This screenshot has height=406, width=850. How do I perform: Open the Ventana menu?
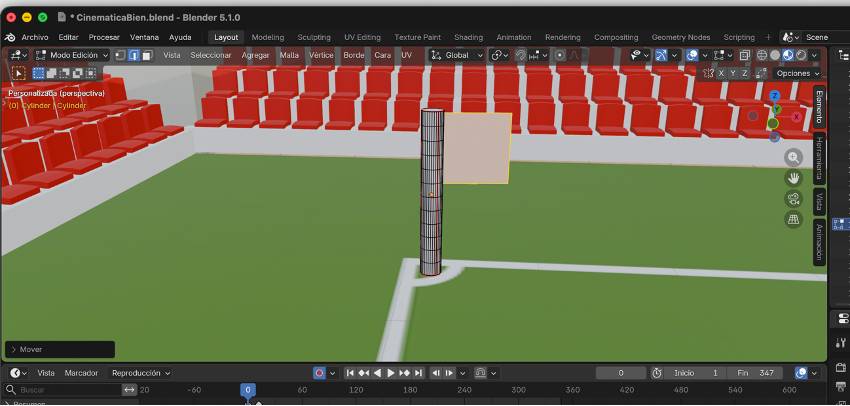pyautogui.click(x=144, y=37)
